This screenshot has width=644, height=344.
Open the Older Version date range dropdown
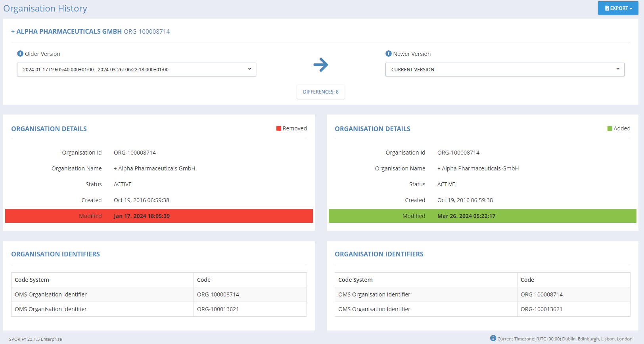136,69
